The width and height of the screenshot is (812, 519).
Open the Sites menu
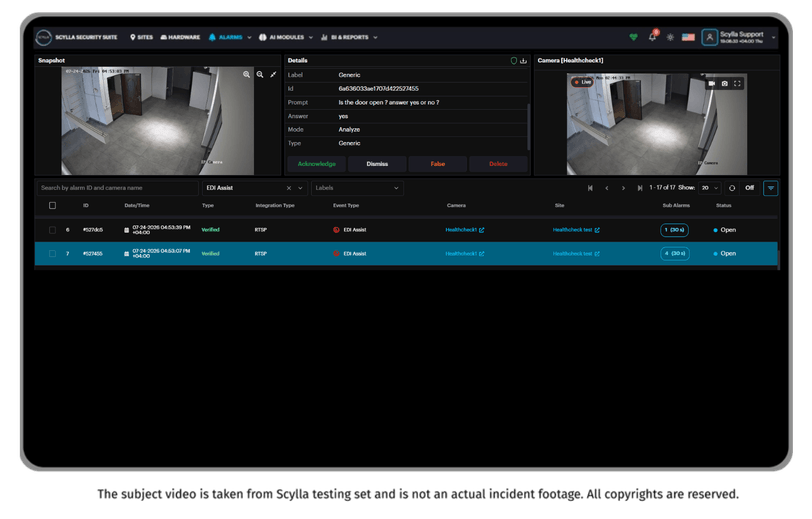click(x=141, y=37)
